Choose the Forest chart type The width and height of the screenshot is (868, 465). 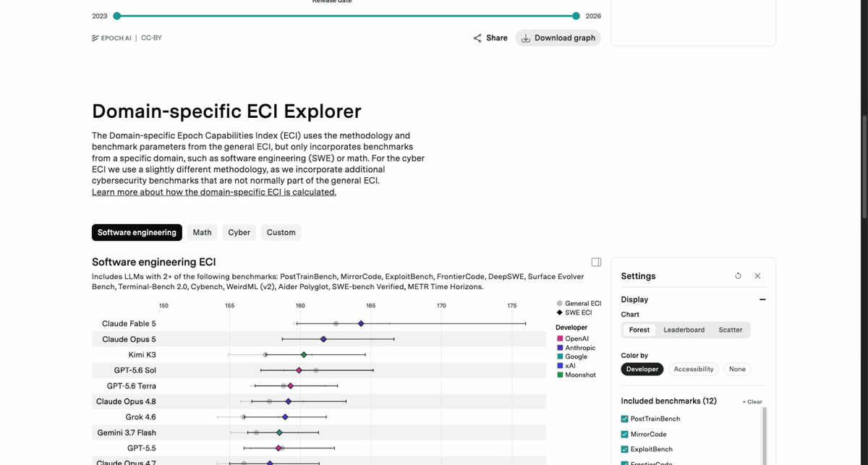coord(639,330)
